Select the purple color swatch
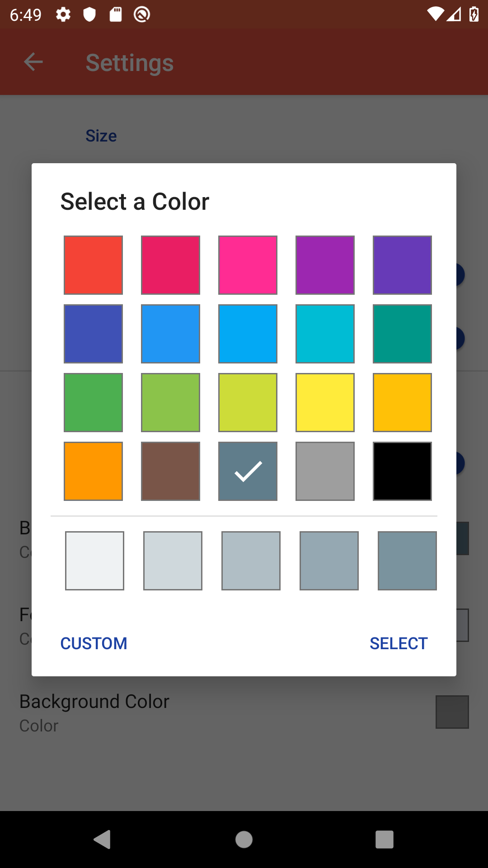The width and height of the screenshot is (488, 868). pos(325,265)
